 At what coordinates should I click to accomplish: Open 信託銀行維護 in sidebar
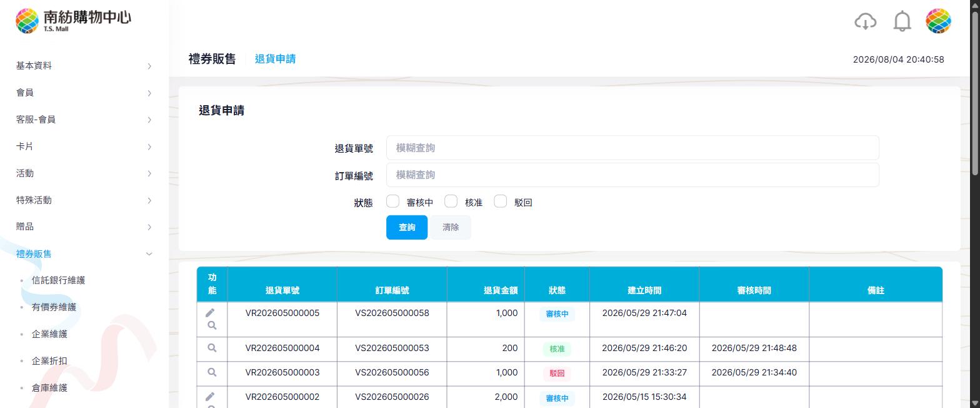click(58, 280)
